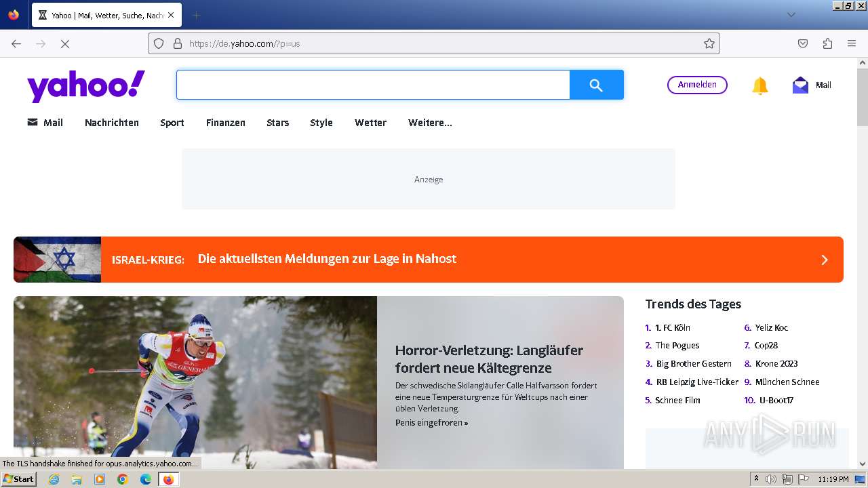Click the scrollbar down arrow
Screen dimensions: 868x488
point(862,464)
